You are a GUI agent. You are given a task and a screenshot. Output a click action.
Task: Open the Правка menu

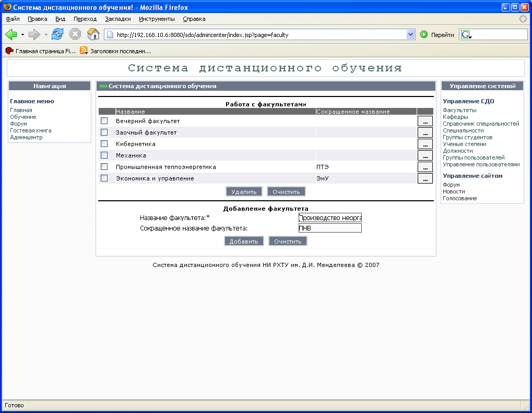tap(37, 19)
